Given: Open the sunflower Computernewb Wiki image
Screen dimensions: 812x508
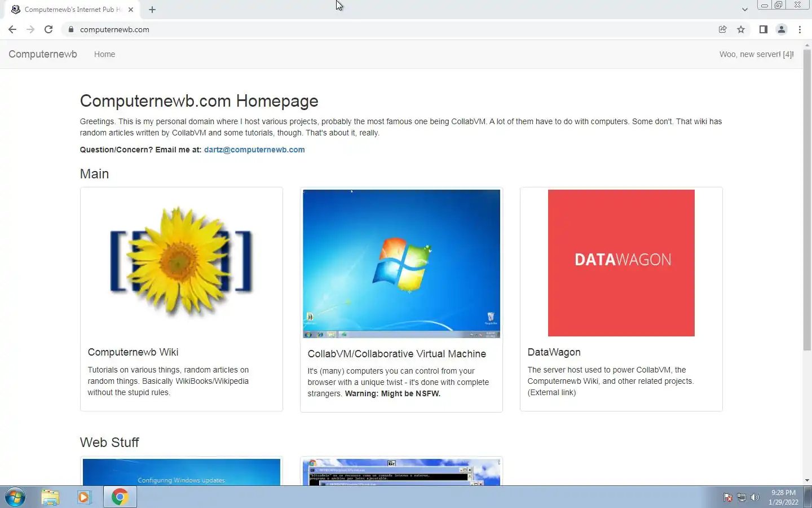Looking at the screenshot, I should click(x=182, y=263).
